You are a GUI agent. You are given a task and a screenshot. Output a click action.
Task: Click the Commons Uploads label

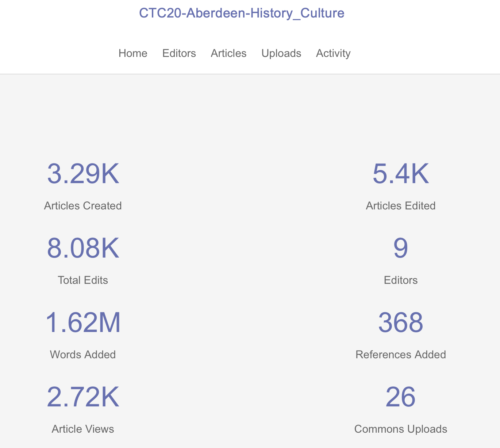(400, 429)
